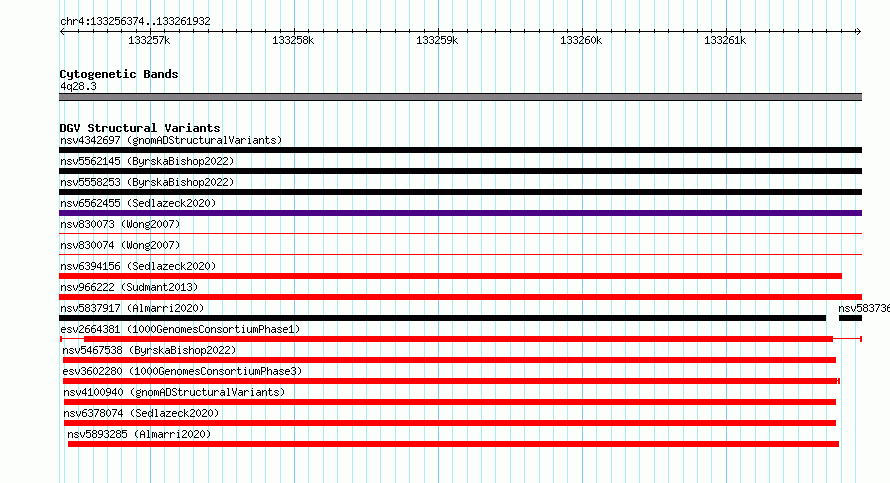Screen dimensions: 890x483
Task: Click the nsv6562455 Sedlazeck2020 label
Action: (138, 203)
